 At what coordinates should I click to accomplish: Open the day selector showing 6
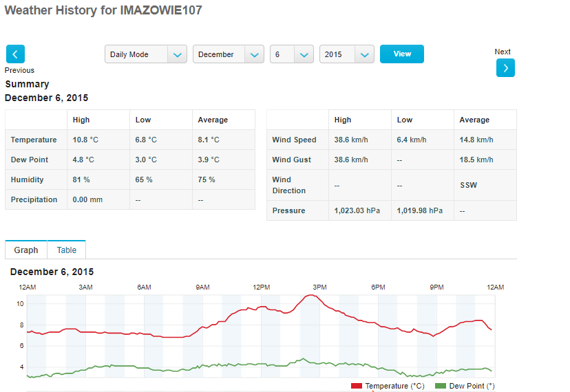[291, 54]
